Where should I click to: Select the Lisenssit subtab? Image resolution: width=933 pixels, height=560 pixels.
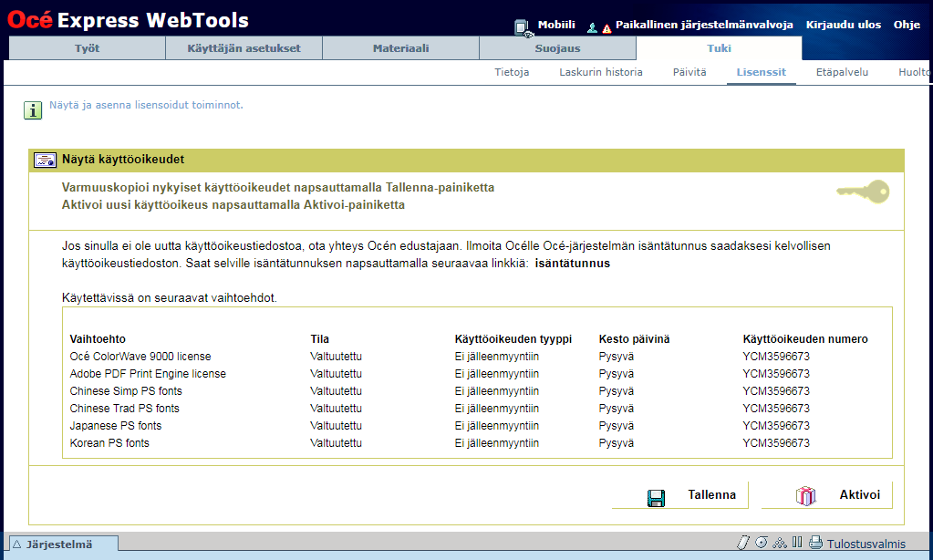pos(761,72)
